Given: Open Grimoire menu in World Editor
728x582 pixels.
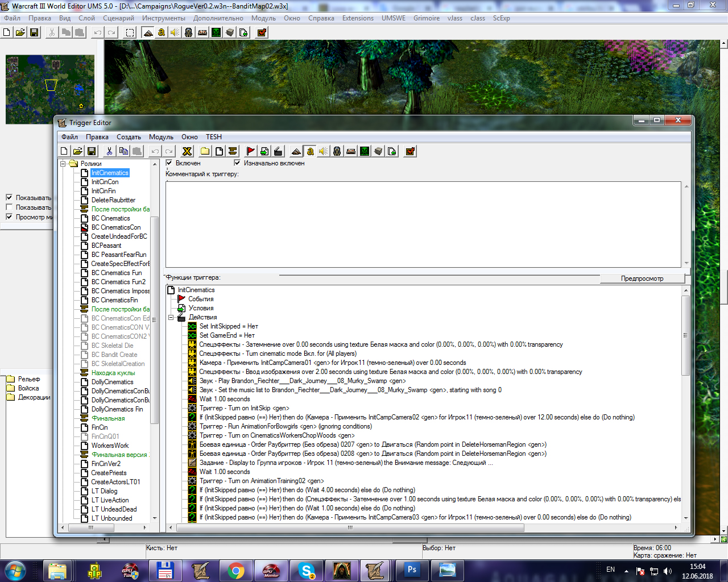Looking at the screenshot, I should tap(427, 18).
